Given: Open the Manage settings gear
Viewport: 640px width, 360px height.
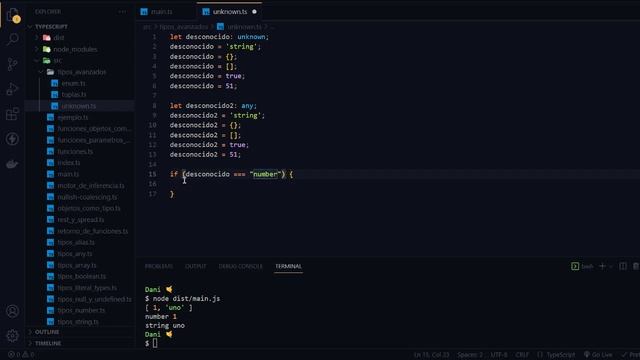Looking at the screenshot, I should (13, 336).
